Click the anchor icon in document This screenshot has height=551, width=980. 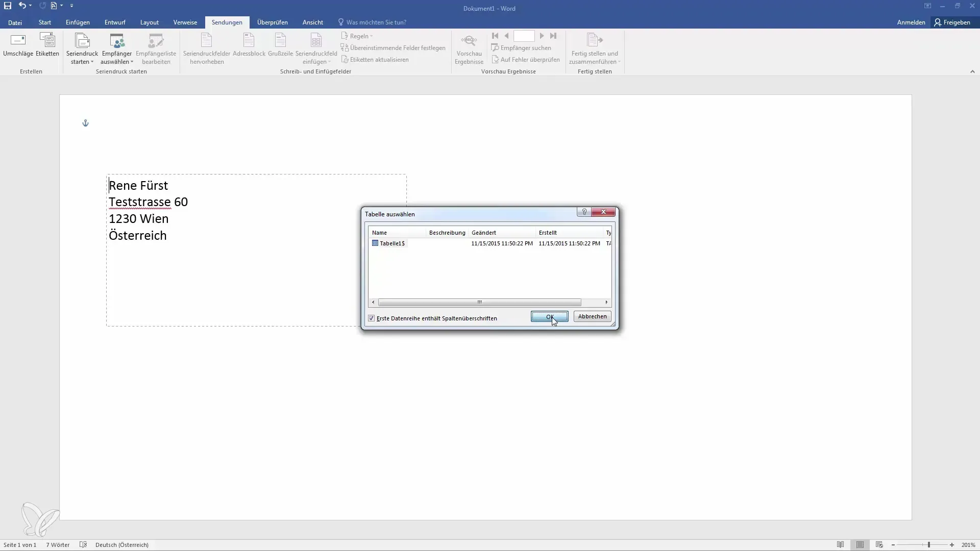(85, 123)
